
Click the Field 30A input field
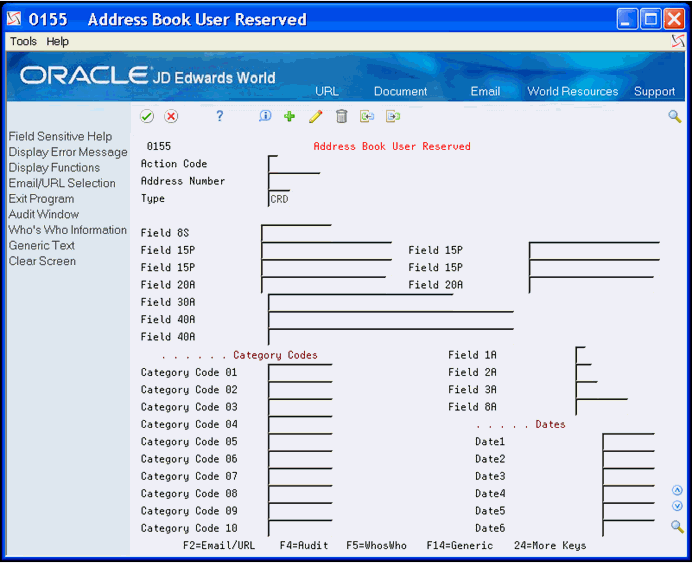coord(361,302)
